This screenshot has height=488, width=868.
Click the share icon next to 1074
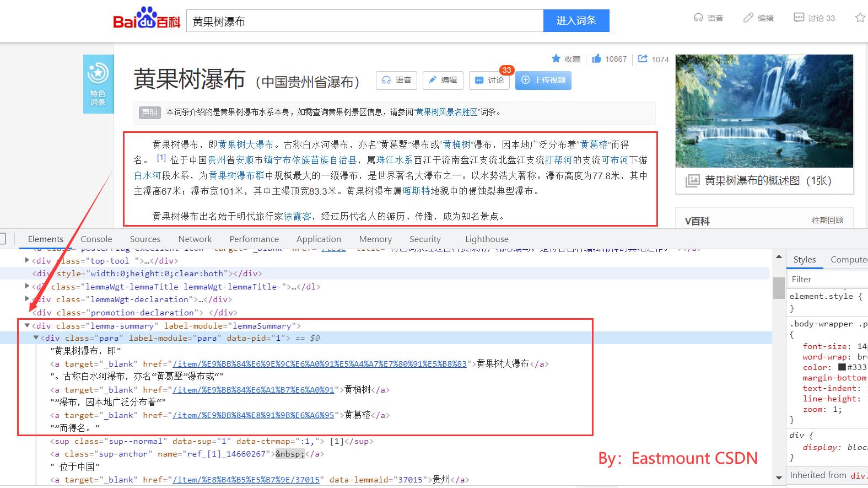pyautogui.click(x=643, y=58)
